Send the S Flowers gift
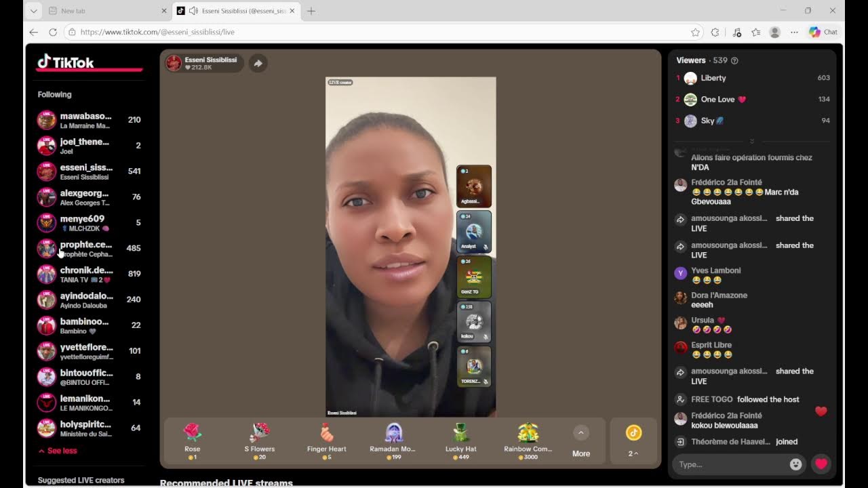This screenshot has width=868, height=488. click(260, 441)
